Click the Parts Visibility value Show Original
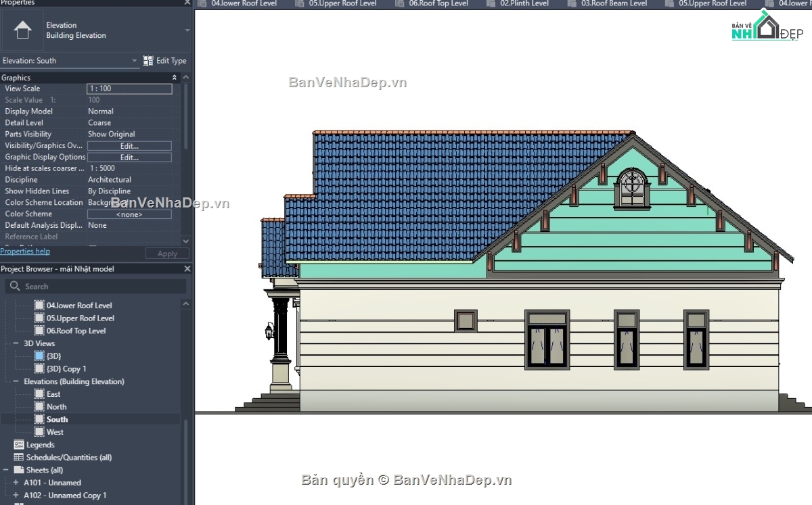This screenshot has height=505, width=812. click(x=112, y=135)
